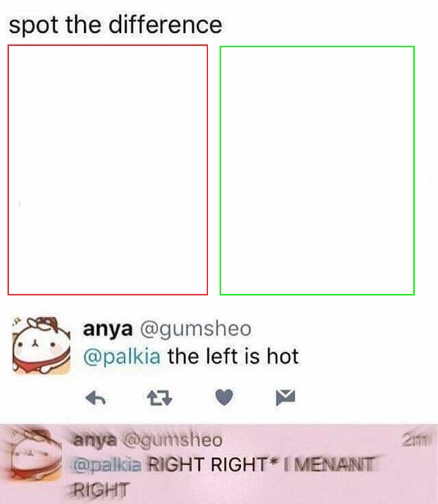
Task: Click the reply arrow icon
Action: pos(96,398)
